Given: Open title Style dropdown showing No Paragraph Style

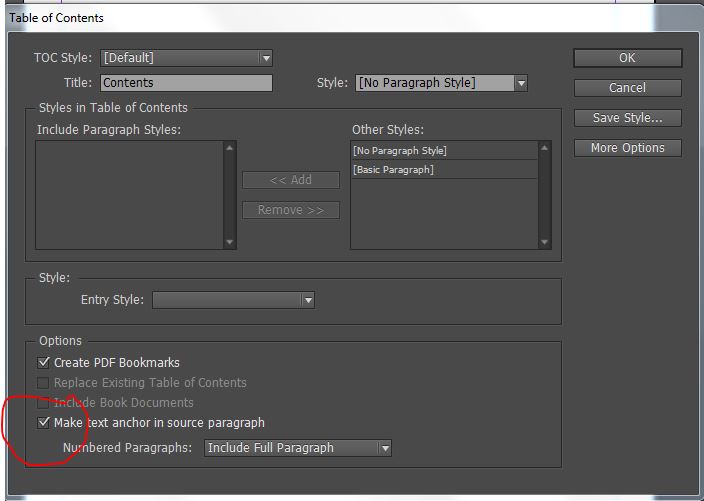Looking at the screenshot, I should [x=441, y=83].
